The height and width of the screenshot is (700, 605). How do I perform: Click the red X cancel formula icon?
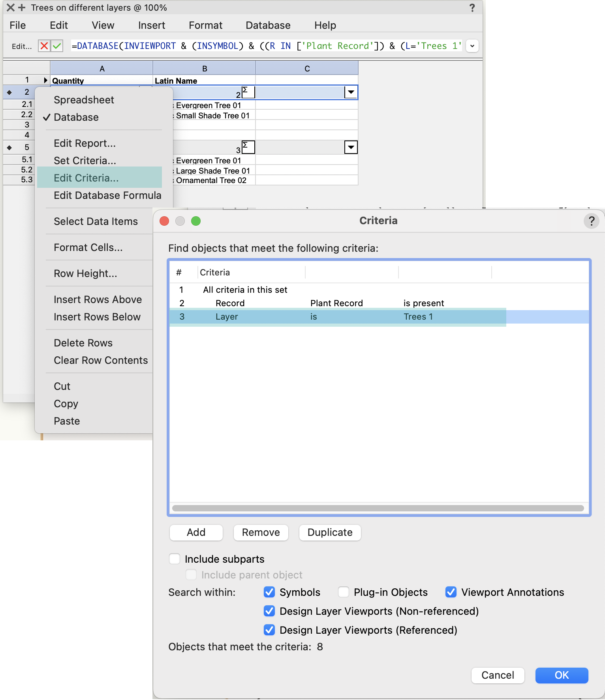[x=44, y=46]
